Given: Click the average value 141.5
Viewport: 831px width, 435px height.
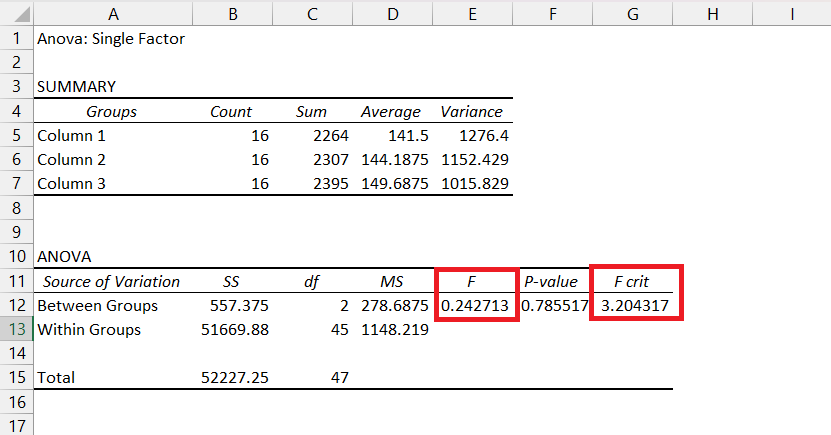Looking at the screenshot, I should 408,136.
